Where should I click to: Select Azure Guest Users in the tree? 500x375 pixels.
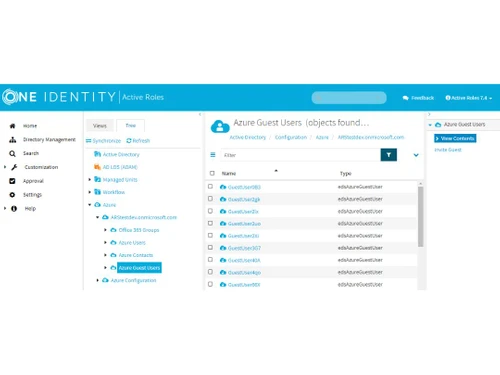point(139,268)
